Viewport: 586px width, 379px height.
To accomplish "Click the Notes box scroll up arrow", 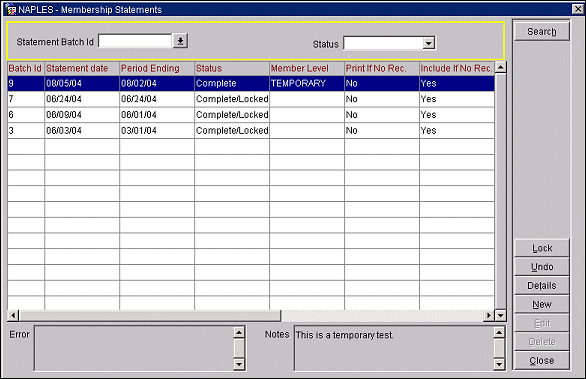I will click(499, 332).
